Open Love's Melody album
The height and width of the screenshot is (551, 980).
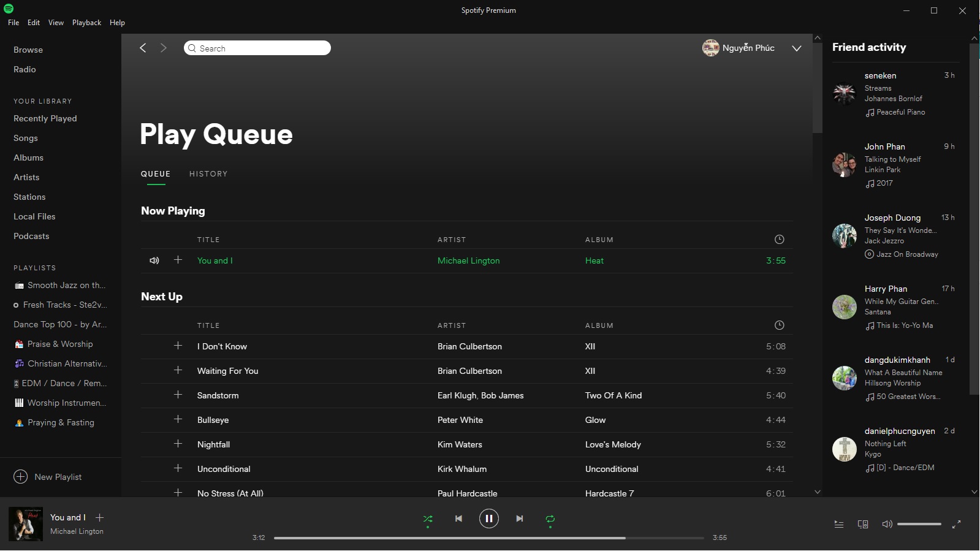coord(613,444)
